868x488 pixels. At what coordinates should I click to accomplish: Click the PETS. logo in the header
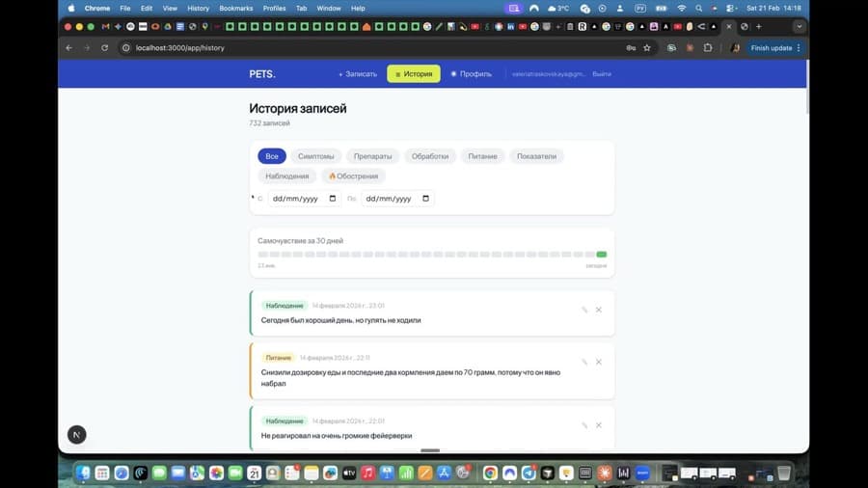(x=261, y=74)
